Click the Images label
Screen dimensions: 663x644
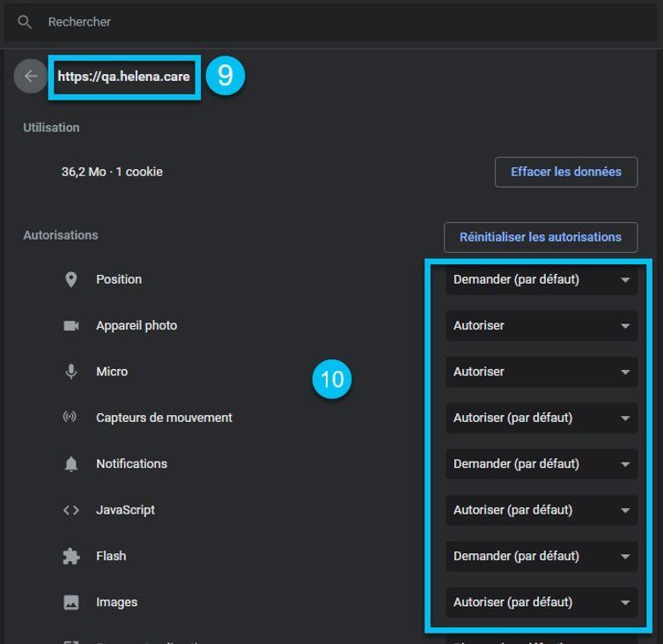coord(117,603)
